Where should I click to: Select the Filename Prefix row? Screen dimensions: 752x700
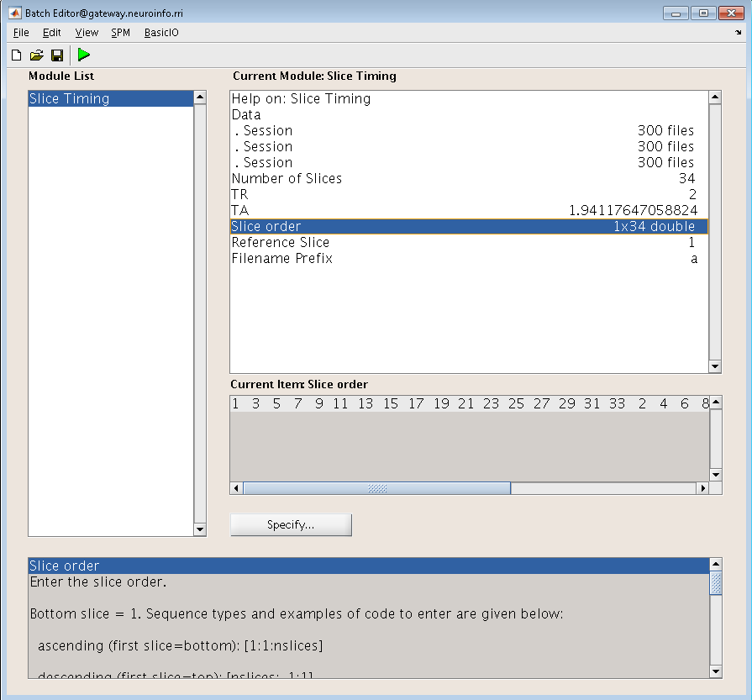coord(469,258)
